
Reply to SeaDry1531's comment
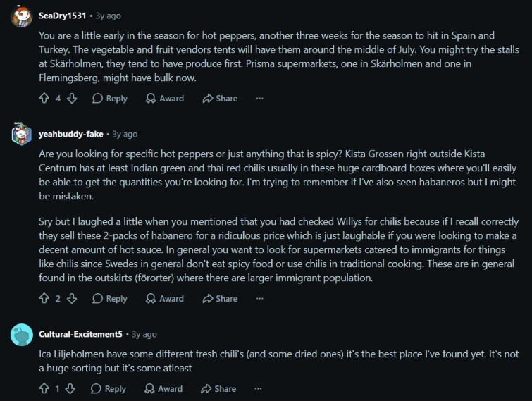[x=110, y=99]
